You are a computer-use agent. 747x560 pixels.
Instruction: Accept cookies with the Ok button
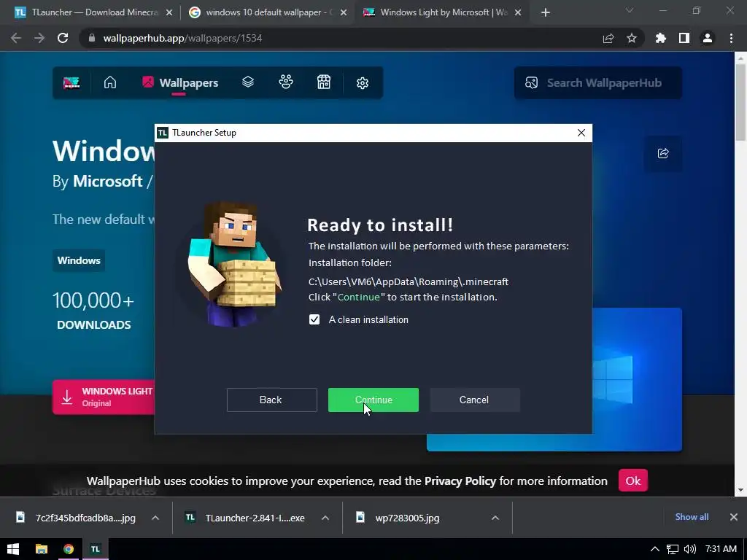pyautogui.click(x=632, y=481)
